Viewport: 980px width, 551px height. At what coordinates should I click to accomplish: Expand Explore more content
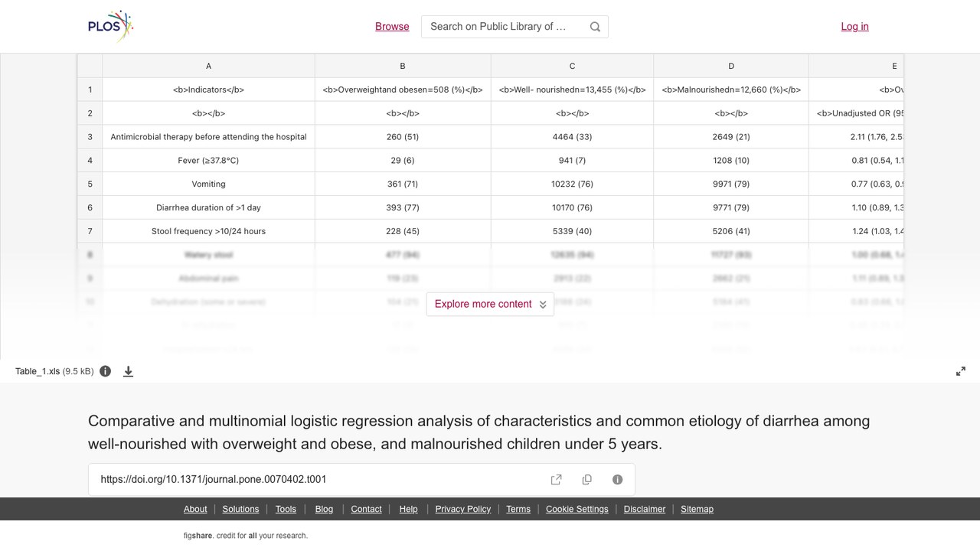pyautogui.click(x=490, y=304)
